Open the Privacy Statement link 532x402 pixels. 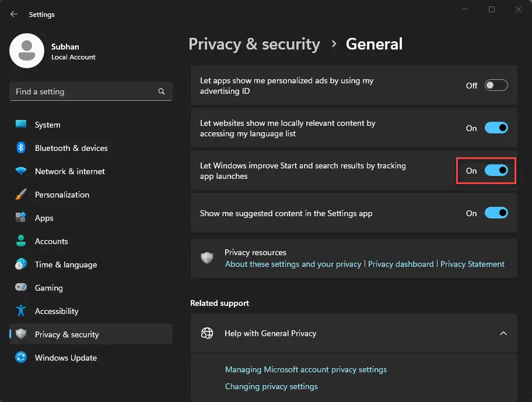[x=473, y=264]
